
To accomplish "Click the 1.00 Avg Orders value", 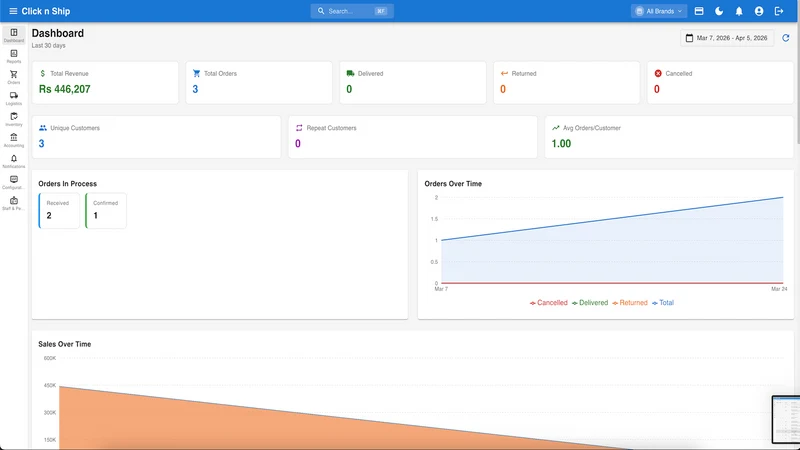I will click(x=561, y=144).
